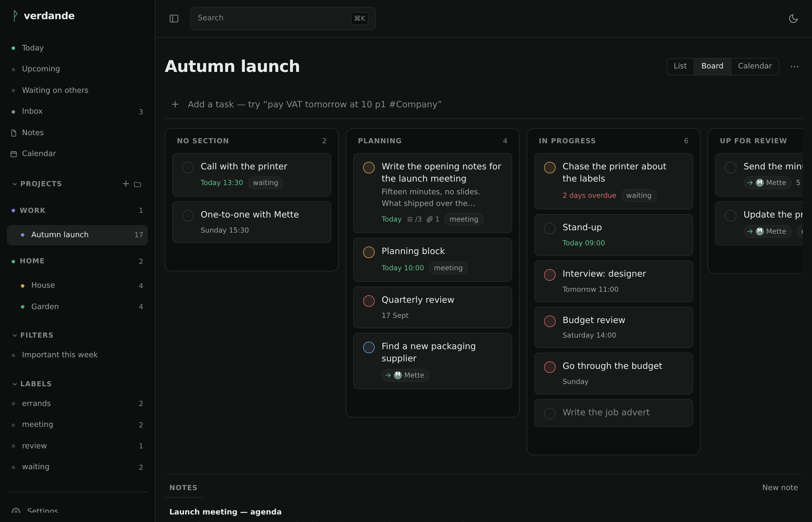Open the three-dots project menu

(x=794, y=66)
